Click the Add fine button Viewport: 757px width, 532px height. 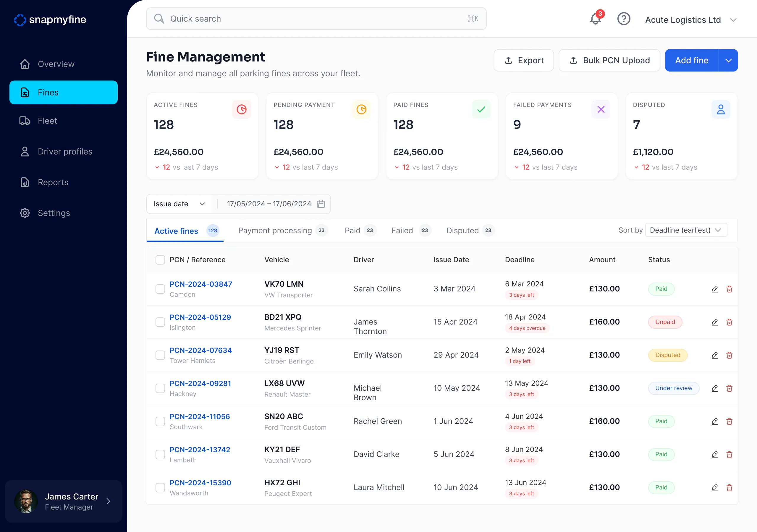point(692,60)
